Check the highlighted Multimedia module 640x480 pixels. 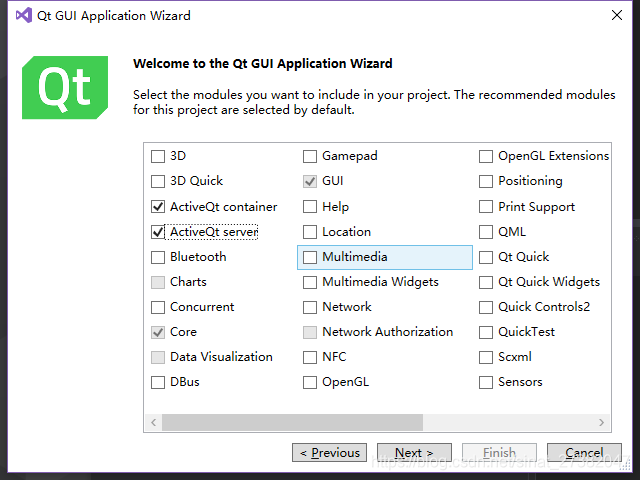[x=310, y=257]
